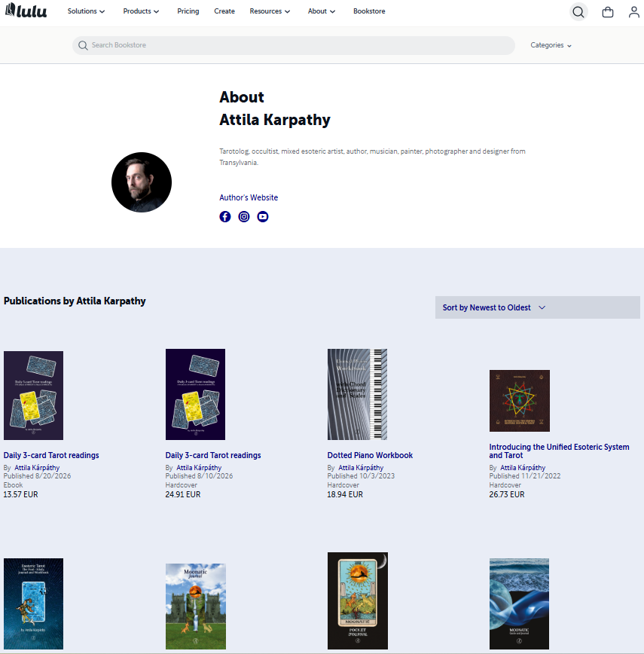Viewport: 644px width, 654px height.
Task: Expand the Products menu
Action: (x=141, y=11)
